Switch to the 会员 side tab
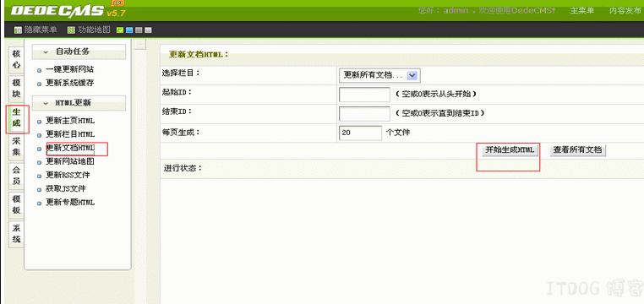 [x=16, y=176]
